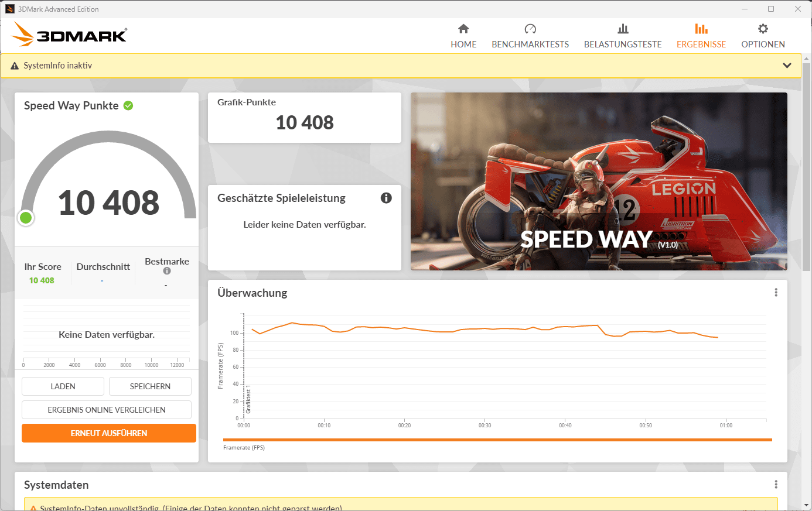
Task: Minimize the 3DMark window
Action: tap(745, 9)
